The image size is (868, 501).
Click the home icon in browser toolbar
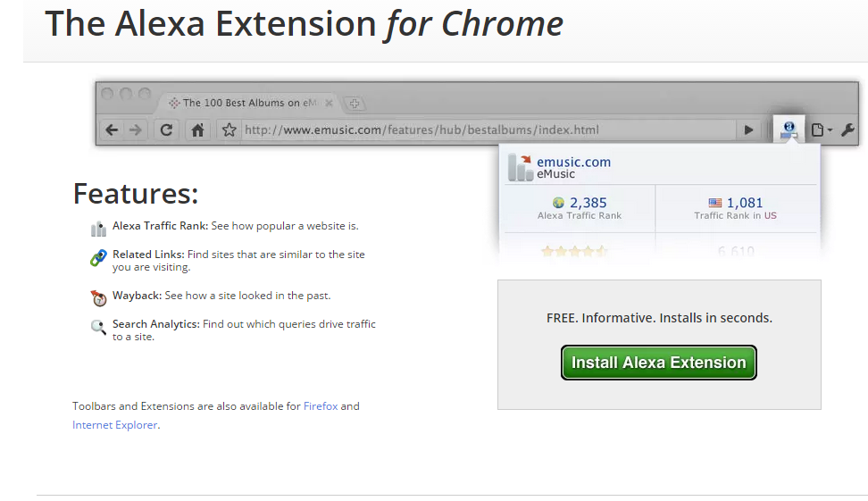pos(197,129)
